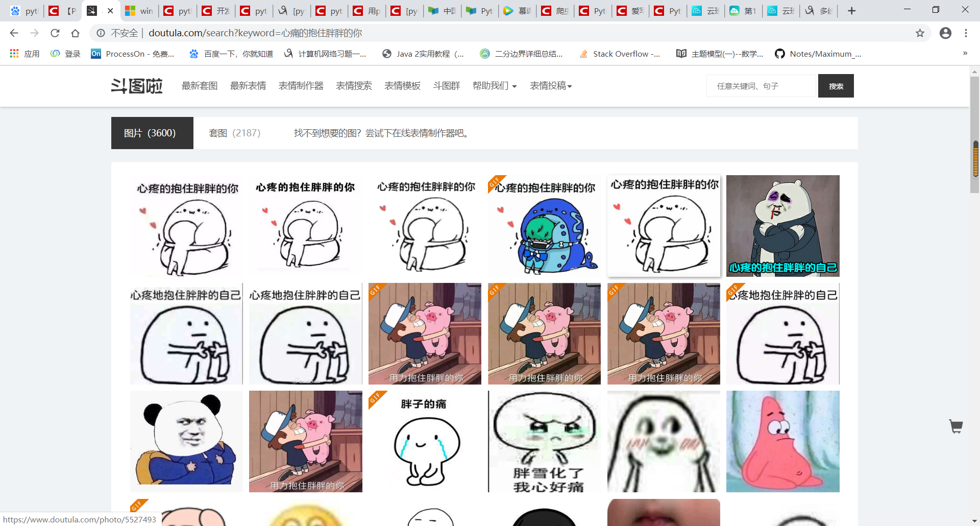Open the 表情搜索 menu item
The height and width of the screenshot is (526, 980).
coord(354,86)
